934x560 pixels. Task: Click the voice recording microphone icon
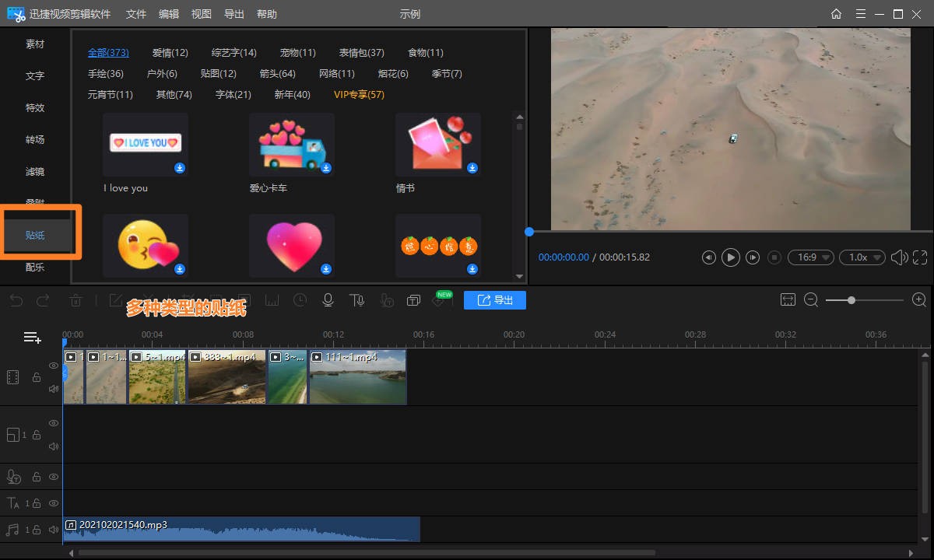point(328,300)
